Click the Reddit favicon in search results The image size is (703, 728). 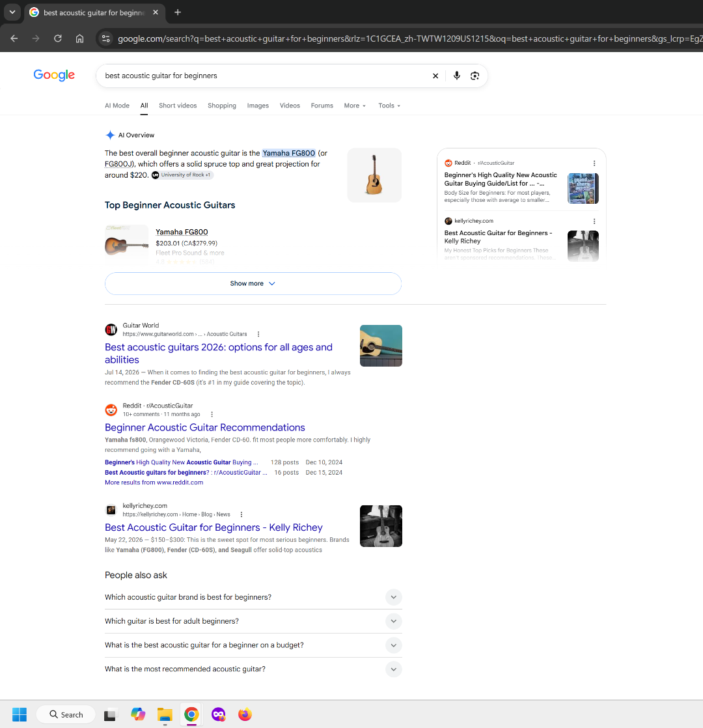pos(111,410)
